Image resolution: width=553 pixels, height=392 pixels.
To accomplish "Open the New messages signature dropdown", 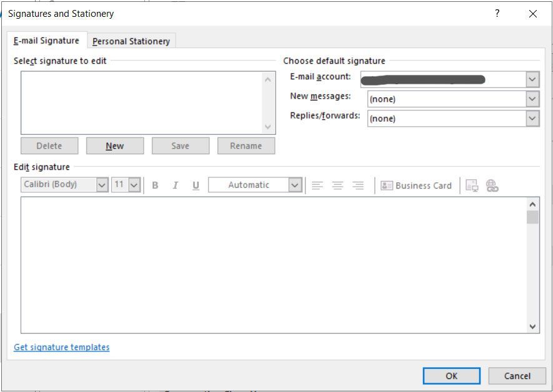I will pos(532,99).
